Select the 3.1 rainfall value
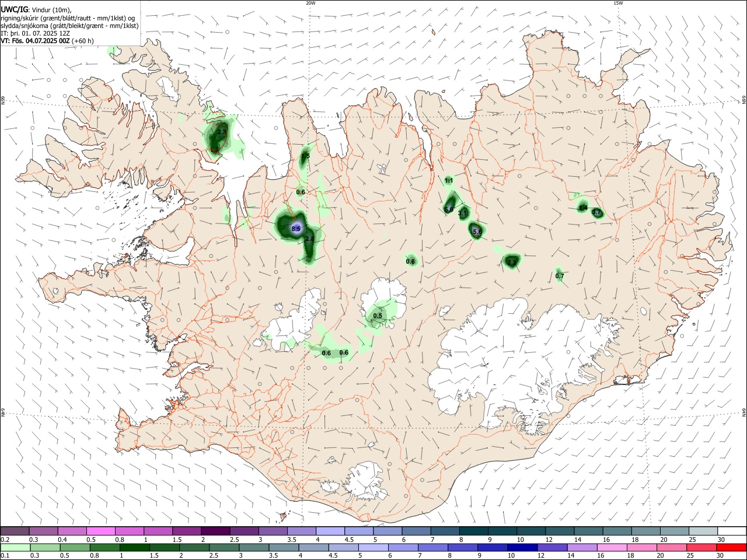The width and height of the screenshot is (747, 560). [x=462, y=214]
